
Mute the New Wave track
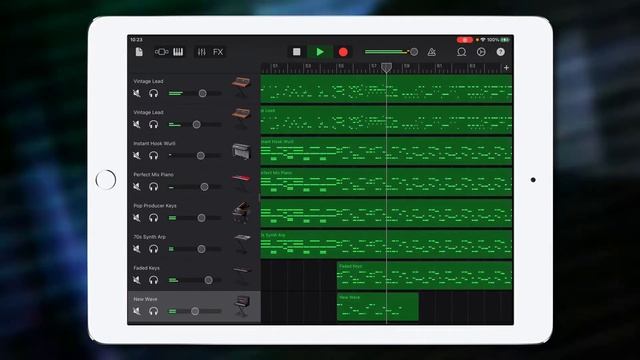click(137, 311)
